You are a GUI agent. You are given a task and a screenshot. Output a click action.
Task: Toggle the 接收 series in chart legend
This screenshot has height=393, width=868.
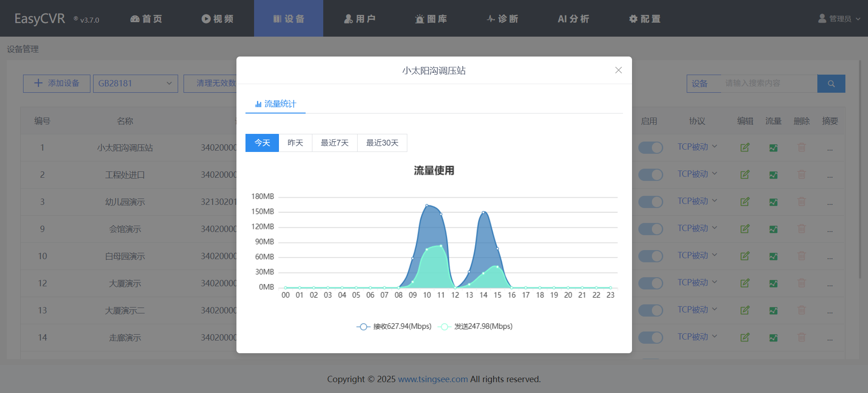pos(394,327)
